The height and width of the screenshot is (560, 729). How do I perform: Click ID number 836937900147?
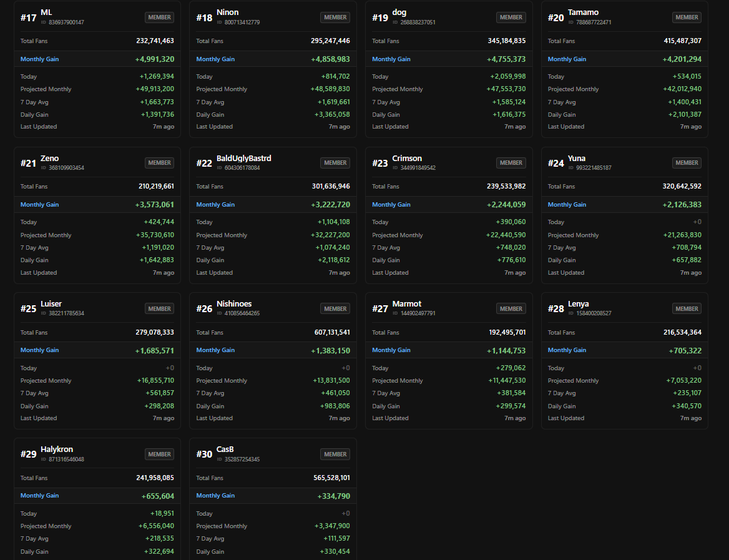(x=67, y=22)
